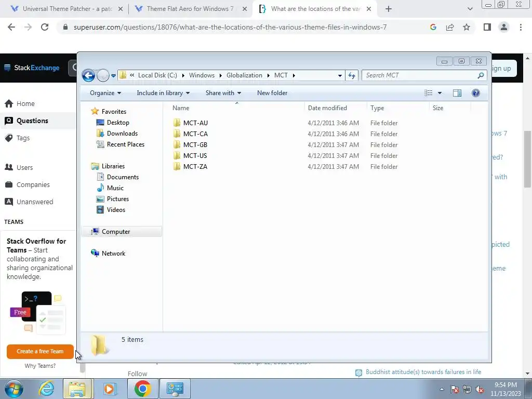Image resolution: width=532 pixels, height=399 pixels.
Task: Open Explorer Help icon
Action: click(x=476, y=93)
